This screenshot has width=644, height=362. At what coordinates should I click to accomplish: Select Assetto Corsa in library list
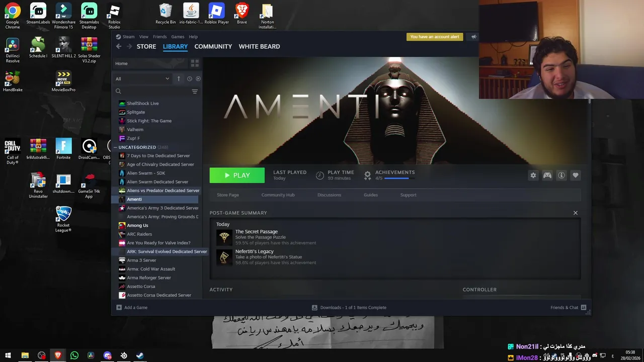coord(141,287)
